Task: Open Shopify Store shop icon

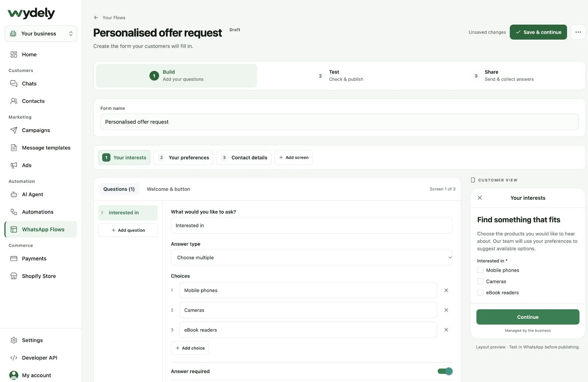Action: [x=14, y=276]
